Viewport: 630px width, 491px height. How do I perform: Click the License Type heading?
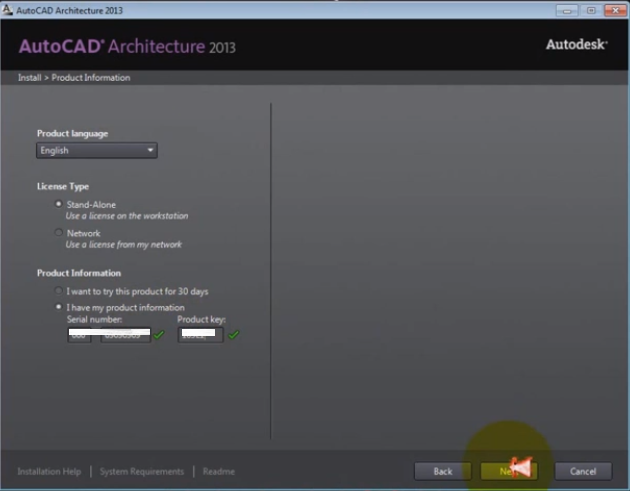click(x=63, y=186)
